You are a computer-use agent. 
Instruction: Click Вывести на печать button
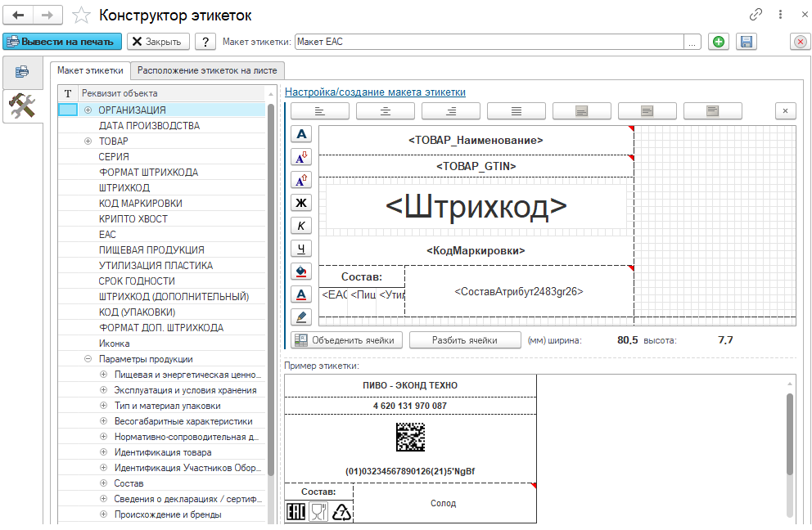pos(62,42)
